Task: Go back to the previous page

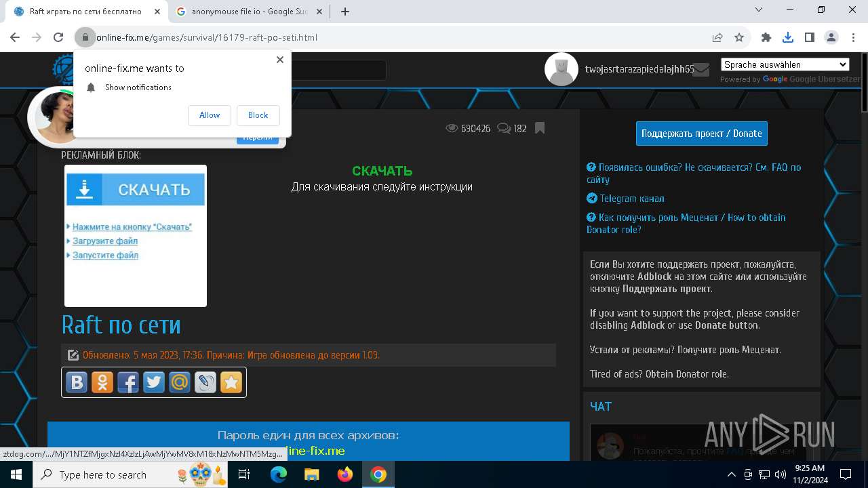Action: pyautogui.click(x=15, y=37)
